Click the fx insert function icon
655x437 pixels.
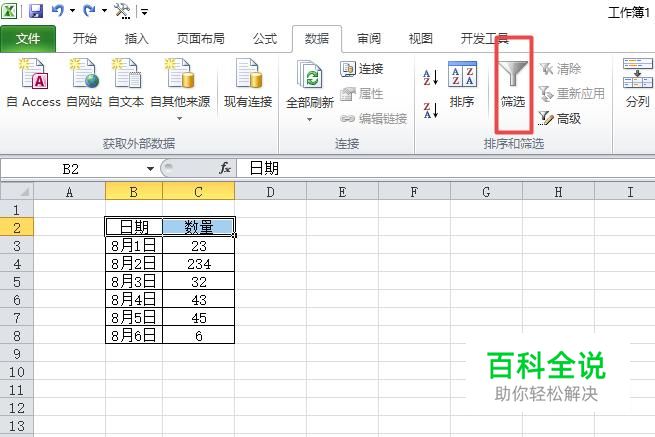tap(225, 168)
